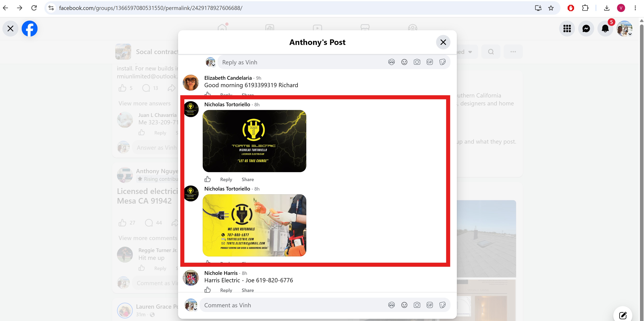Insert emoji in Comment as Vinh box
This screenshot has width=644, height=321.
click(x=404, y=305)
